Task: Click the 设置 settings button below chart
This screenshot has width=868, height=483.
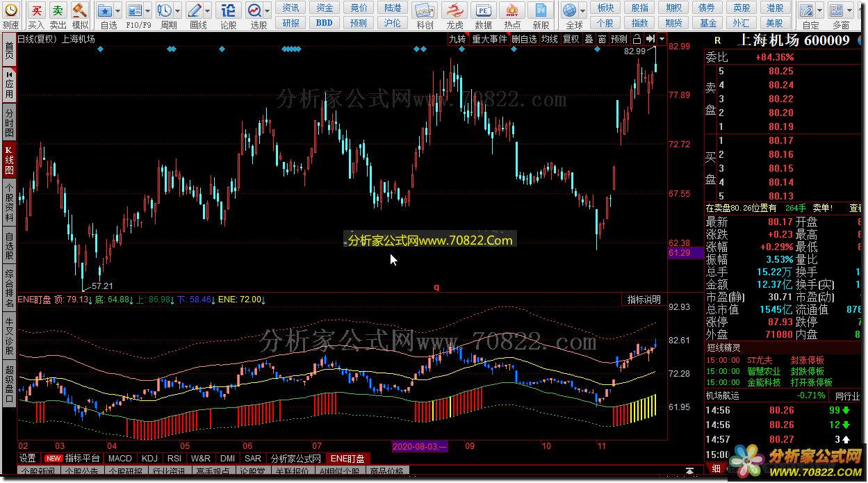Action: click(x=27, y=459)
